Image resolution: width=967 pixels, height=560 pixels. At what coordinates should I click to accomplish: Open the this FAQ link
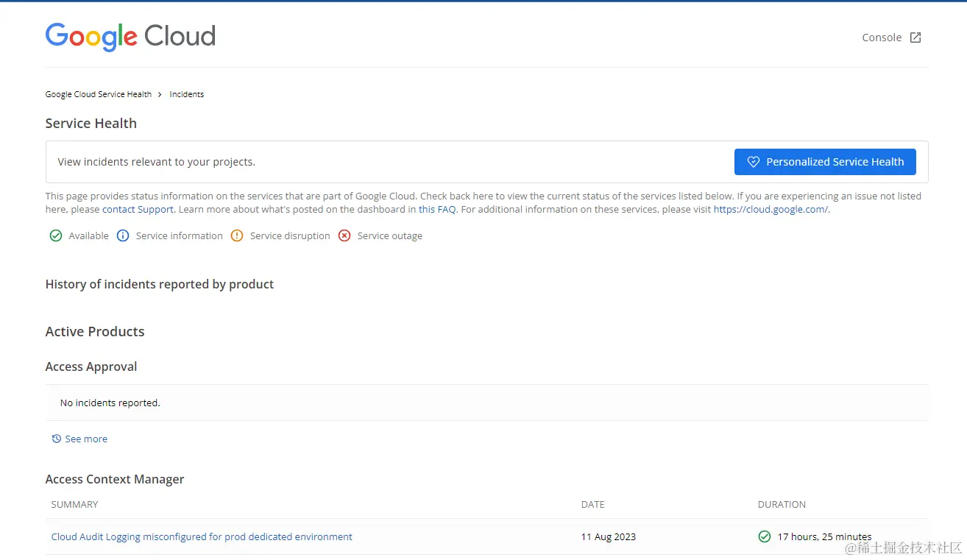(437, 210)
